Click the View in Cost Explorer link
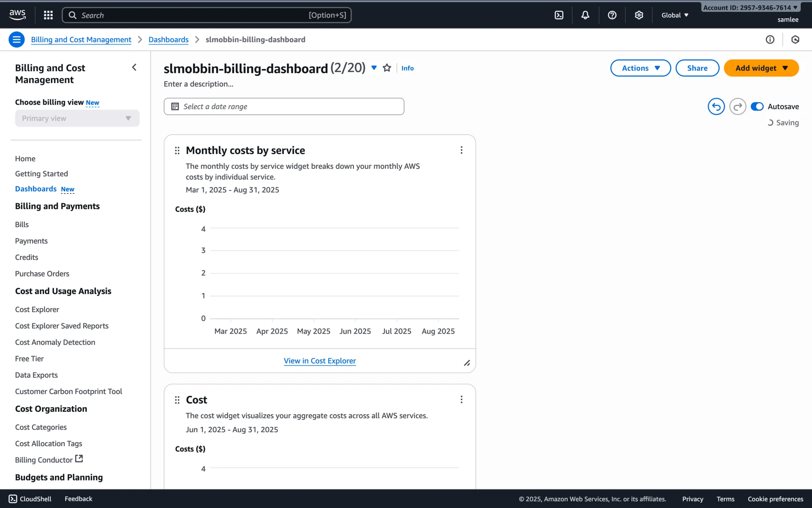This screenshot has width=812, height=508. [319, 361]
